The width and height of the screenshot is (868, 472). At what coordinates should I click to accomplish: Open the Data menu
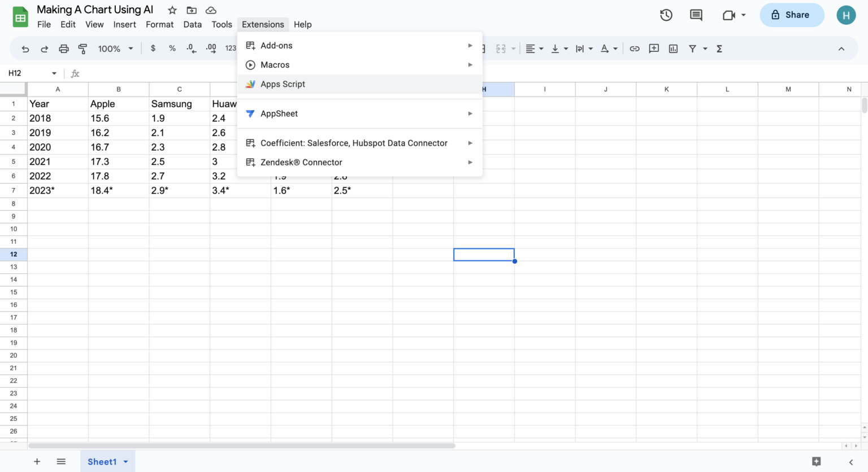tap(192, 24)
